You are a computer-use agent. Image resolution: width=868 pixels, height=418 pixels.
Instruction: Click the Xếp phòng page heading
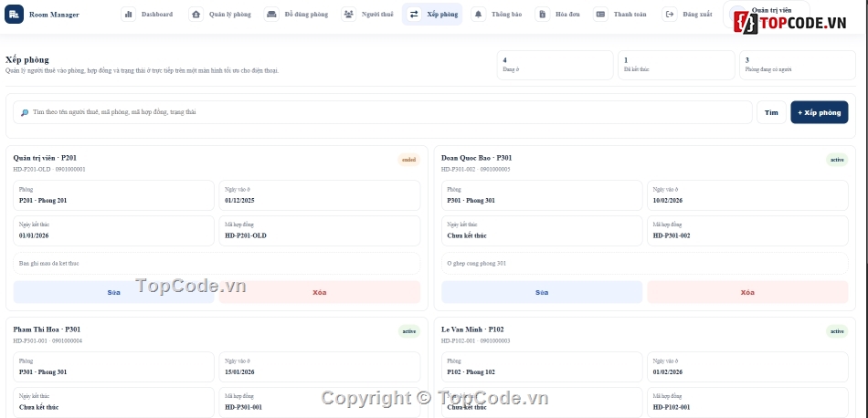(x=27, y=59)
